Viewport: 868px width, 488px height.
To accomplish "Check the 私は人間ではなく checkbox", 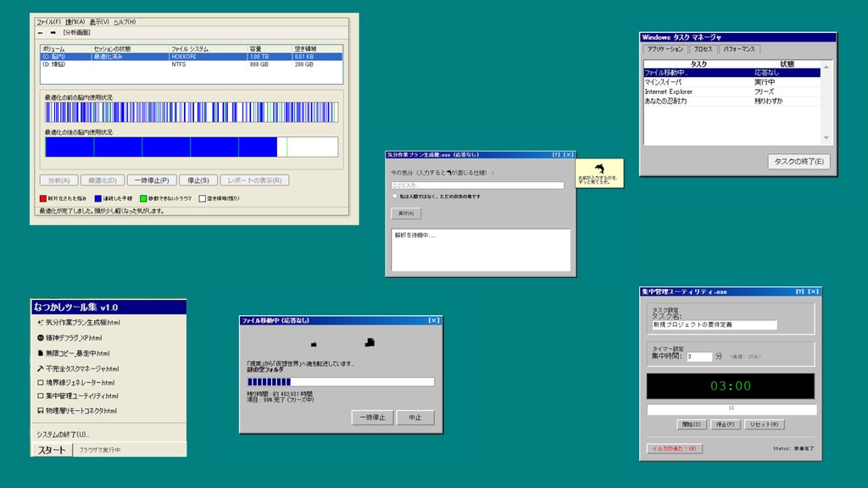I will click(395, 196).
